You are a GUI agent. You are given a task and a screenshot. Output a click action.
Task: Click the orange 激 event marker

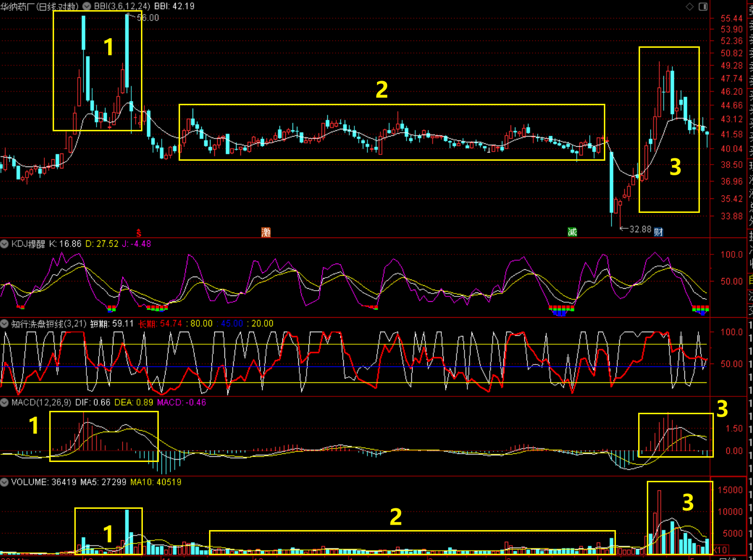point(266,232)
